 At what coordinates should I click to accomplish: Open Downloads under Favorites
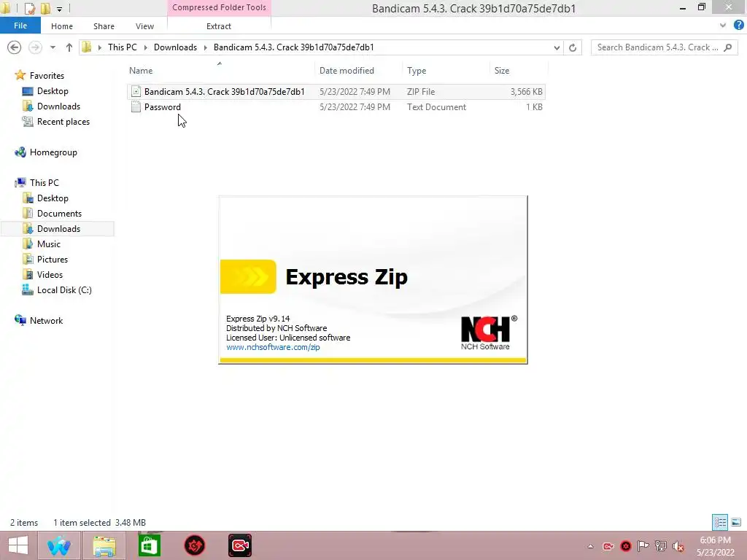coord(58,106)
